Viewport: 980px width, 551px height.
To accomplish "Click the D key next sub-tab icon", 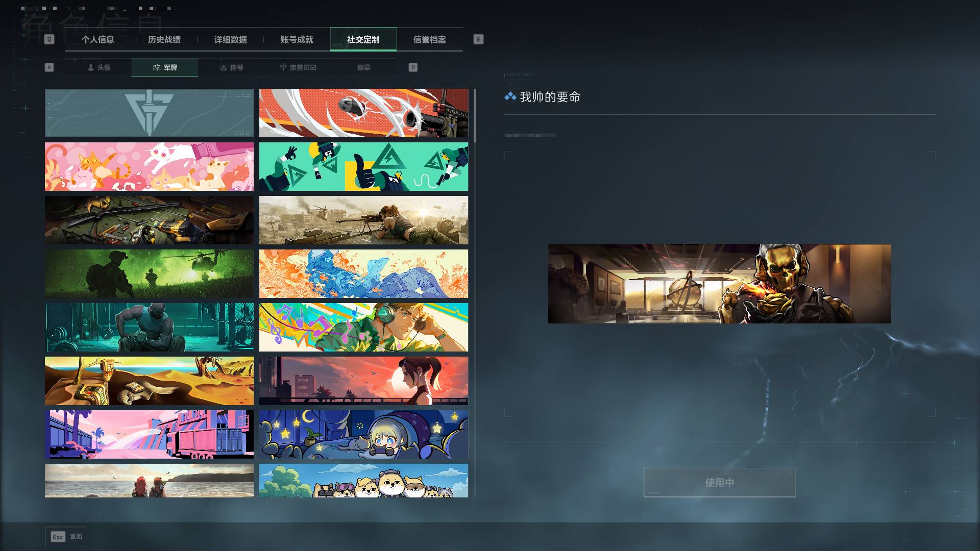I will pos(413,67).
